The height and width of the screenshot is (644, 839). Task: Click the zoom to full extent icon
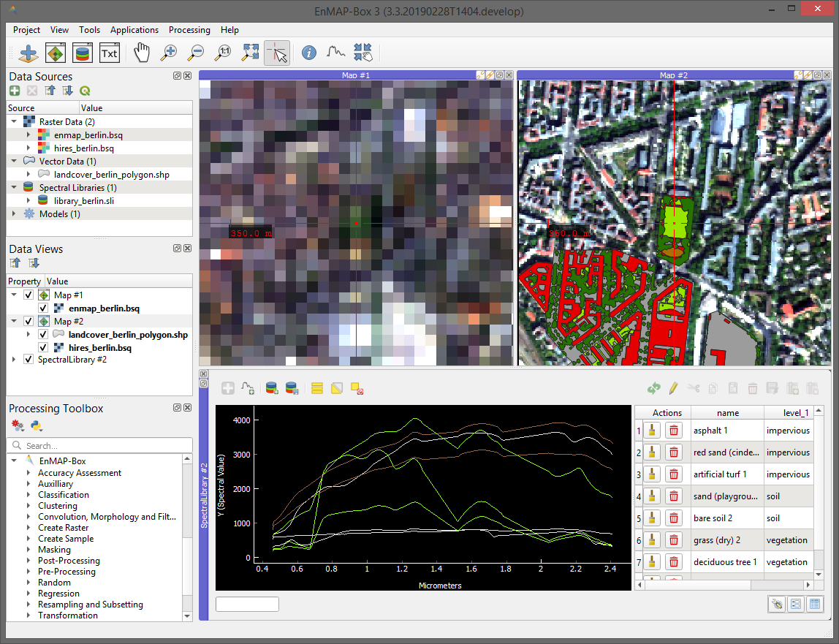(x=250, y=53)
